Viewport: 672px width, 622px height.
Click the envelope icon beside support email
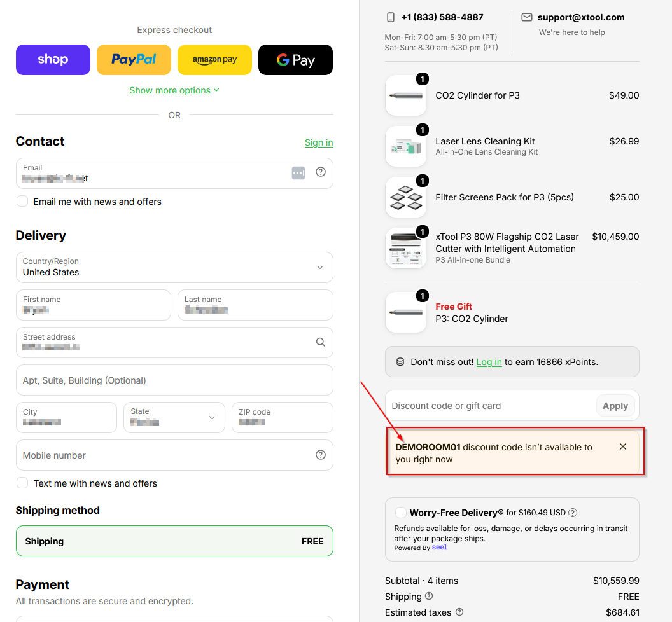527,17
